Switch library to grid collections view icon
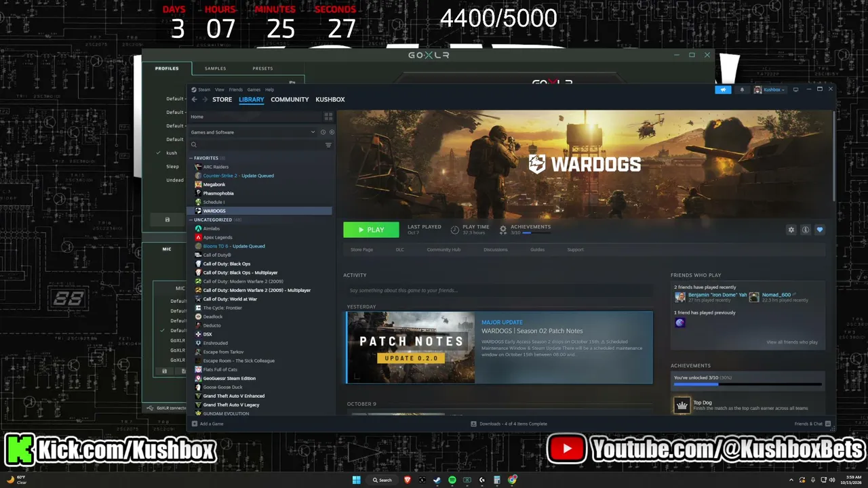Screen dimensions: 868x488 pos(328,117)
